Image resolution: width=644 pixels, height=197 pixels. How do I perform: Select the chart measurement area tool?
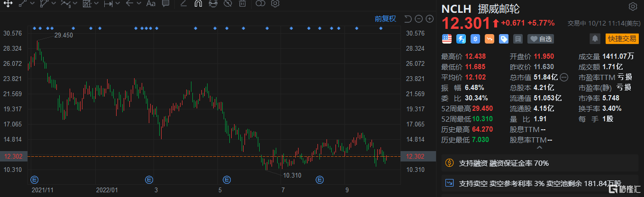[x=87, y=4]
